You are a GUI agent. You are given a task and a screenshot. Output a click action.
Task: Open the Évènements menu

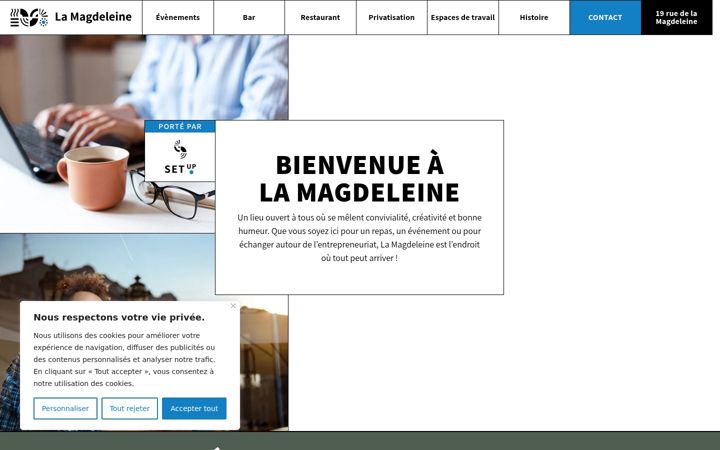pyautogui.click(x=178, y=17)
